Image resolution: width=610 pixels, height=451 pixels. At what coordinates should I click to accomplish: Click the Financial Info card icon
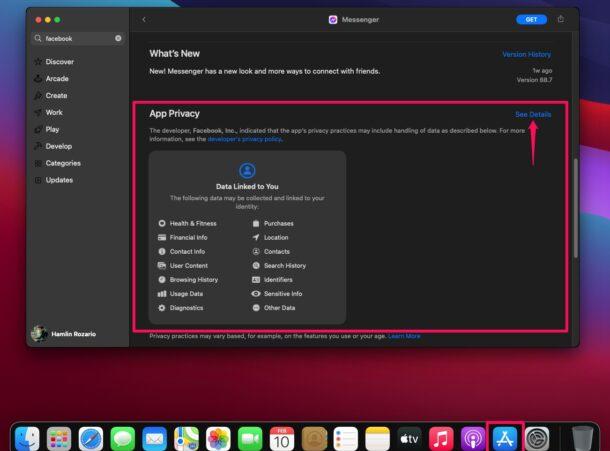(x=162, y=237)
